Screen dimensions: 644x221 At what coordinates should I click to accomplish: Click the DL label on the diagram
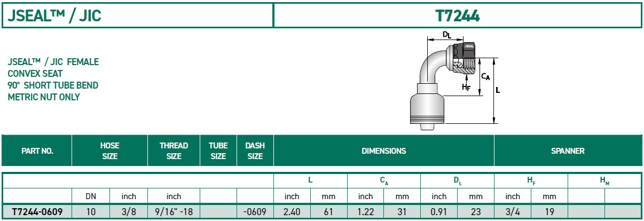(x=447, y=35)
